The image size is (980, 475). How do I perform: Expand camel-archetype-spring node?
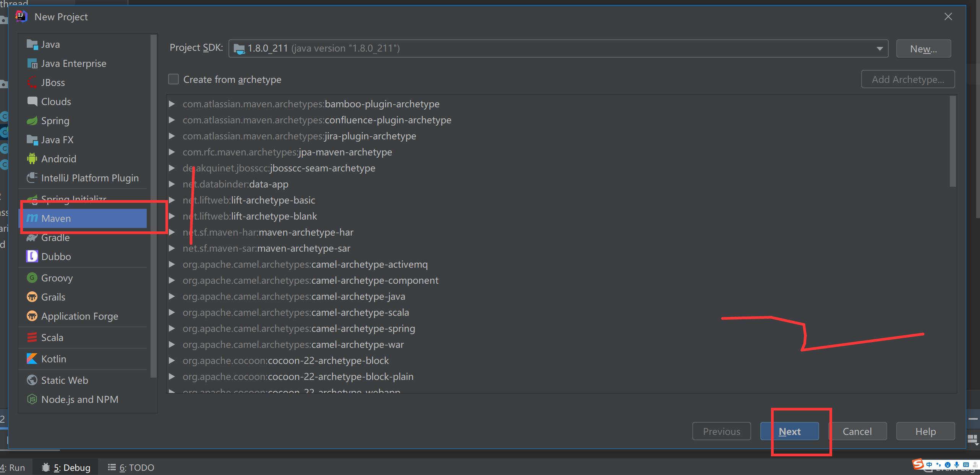(x=172, y=328)
